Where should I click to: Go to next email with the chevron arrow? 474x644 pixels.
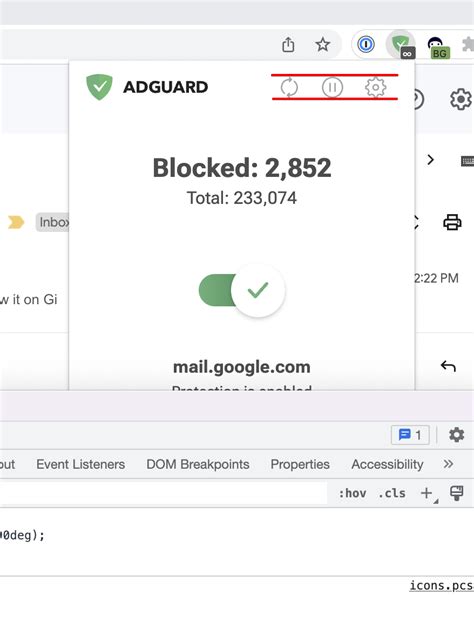430,159
